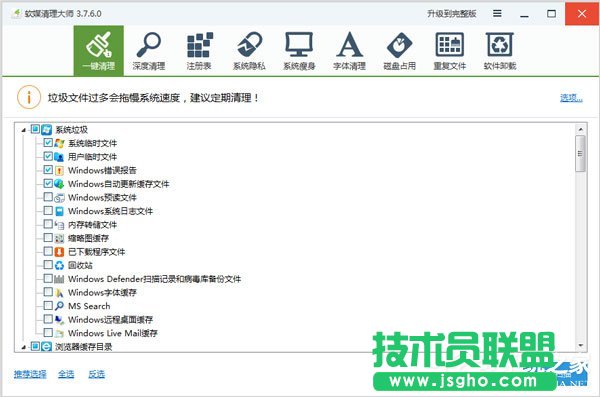Screen dimensions: 600x397
Task: Click the orange download icon for 已下载程序文件
Action: point(59,252)
